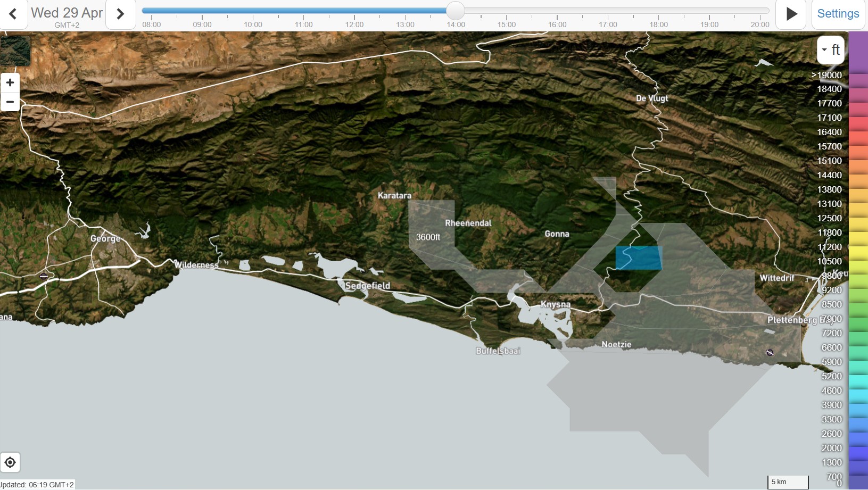The width and height of the screenshot is (868, 490).
Task: Center map on my location
Action: 10,462
